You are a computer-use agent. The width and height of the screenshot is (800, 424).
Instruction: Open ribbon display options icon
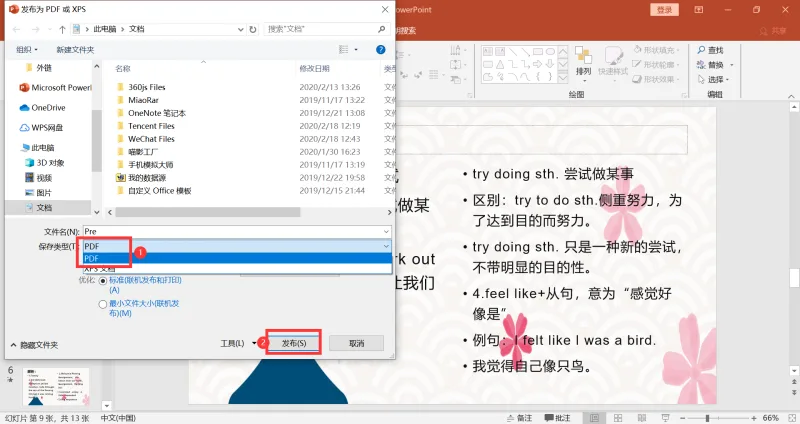[x=698, y=10]
